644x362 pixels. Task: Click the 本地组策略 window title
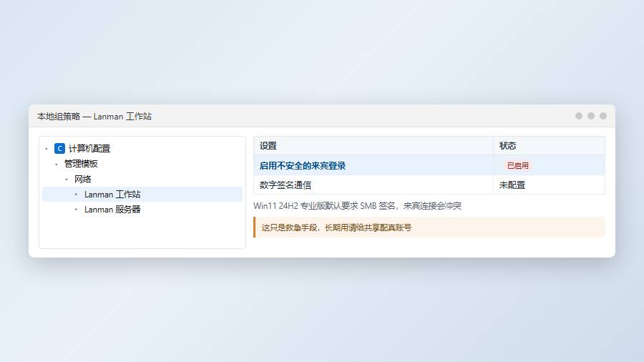coord(94,117)
